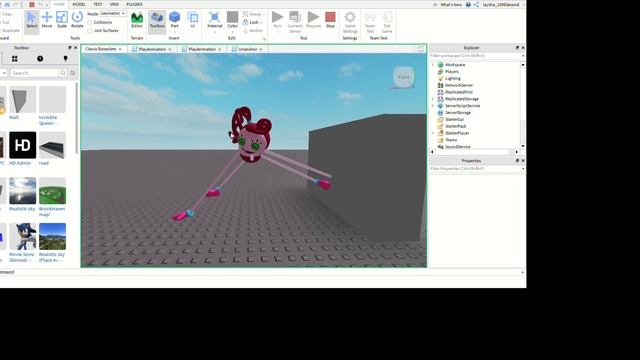Choose the Realistic sky toolbox thumbnail
This screenshot has height=360, width=640.
click(22, 191)
